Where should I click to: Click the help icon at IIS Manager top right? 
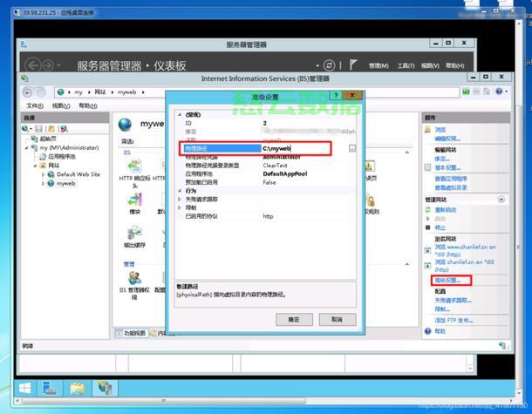coord(499,92)
